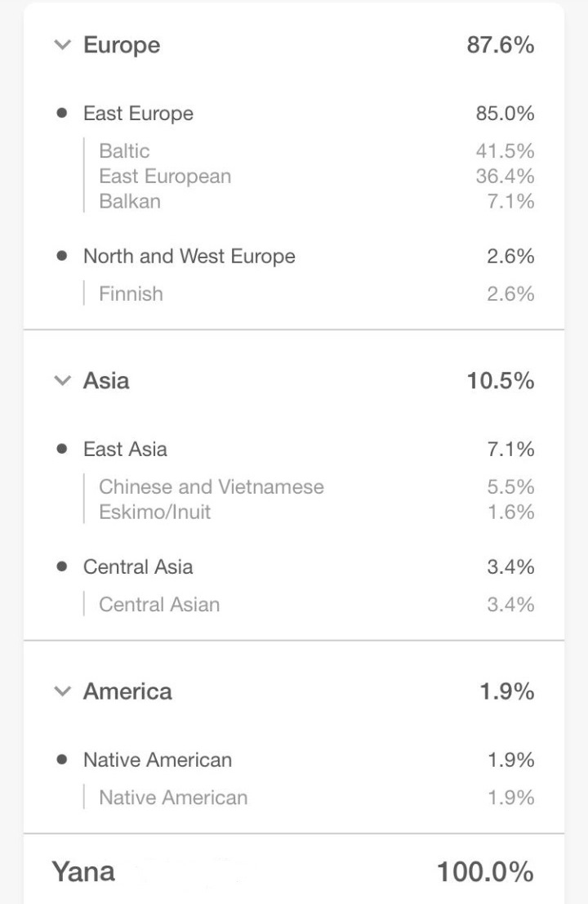
Task: Open the Finnish ancestry entry
Action: pos(131,293)
